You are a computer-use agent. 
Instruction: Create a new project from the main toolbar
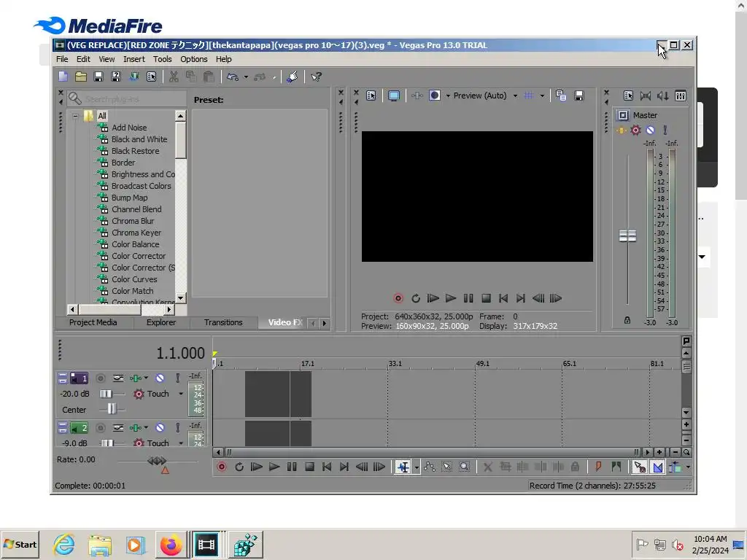(63, 77)
